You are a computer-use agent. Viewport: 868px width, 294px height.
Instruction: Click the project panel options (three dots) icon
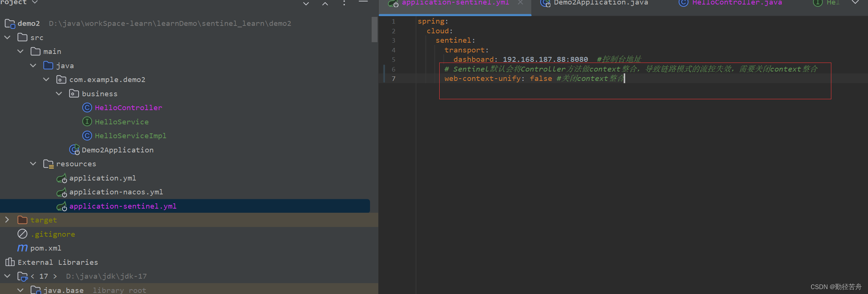[x=344, y=3]
